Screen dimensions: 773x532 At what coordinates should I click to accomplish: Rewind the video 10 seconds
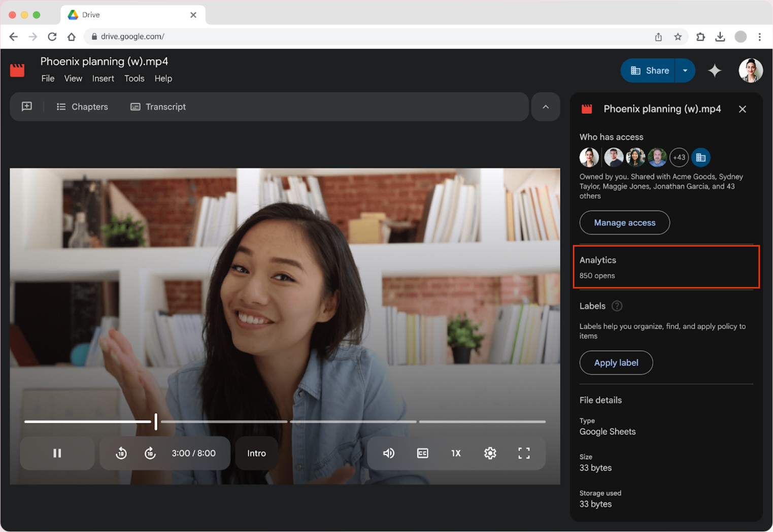tap(121, 453)
